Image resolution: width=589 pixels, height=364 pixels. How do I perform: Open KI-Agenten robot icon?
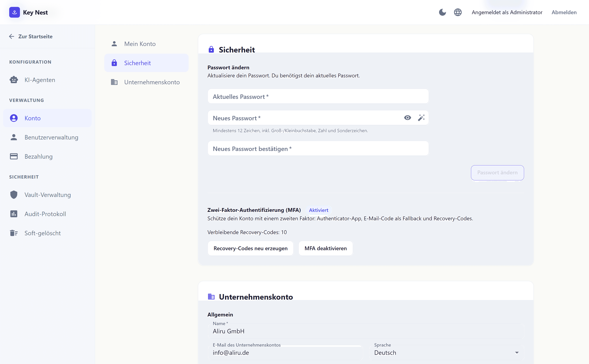[x=14, y=80]
